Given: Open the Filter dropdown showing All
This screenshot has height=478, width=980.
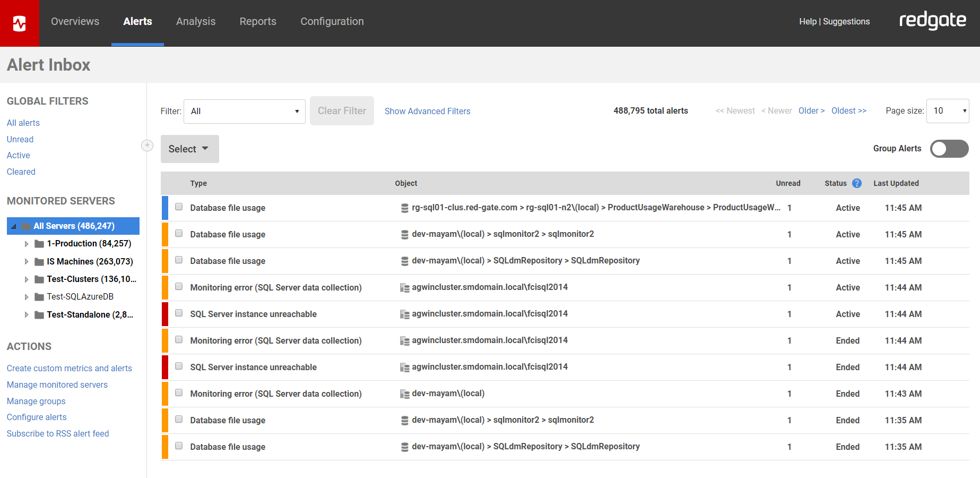Looking at the screenshot, I should 244,112.
